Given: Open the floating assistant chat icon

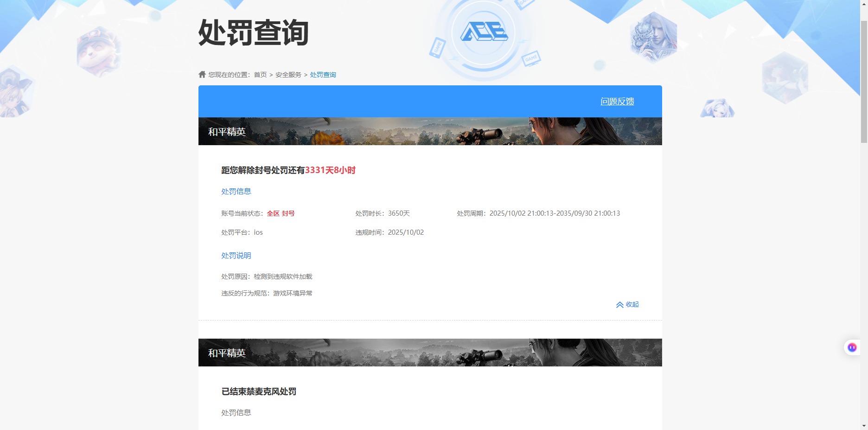Looking at the screenshot, I should (852, 347).
